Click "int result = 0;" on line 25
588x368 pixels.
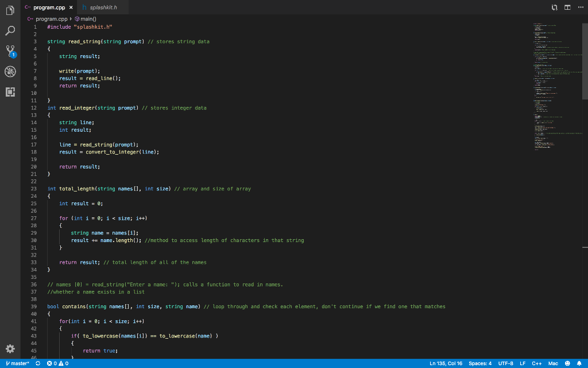[x=81, y=204]
